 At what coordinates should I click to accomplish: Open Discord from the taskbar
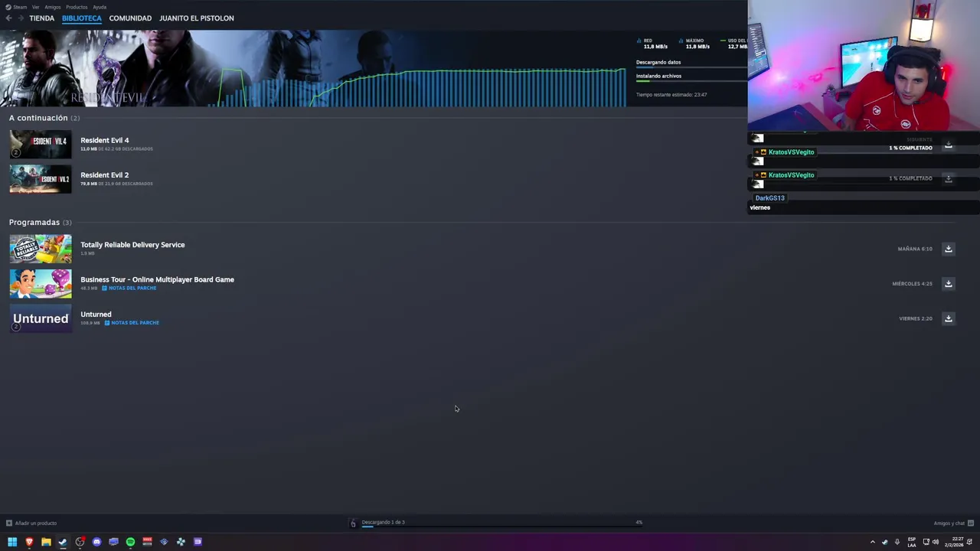tap(96, 542)
